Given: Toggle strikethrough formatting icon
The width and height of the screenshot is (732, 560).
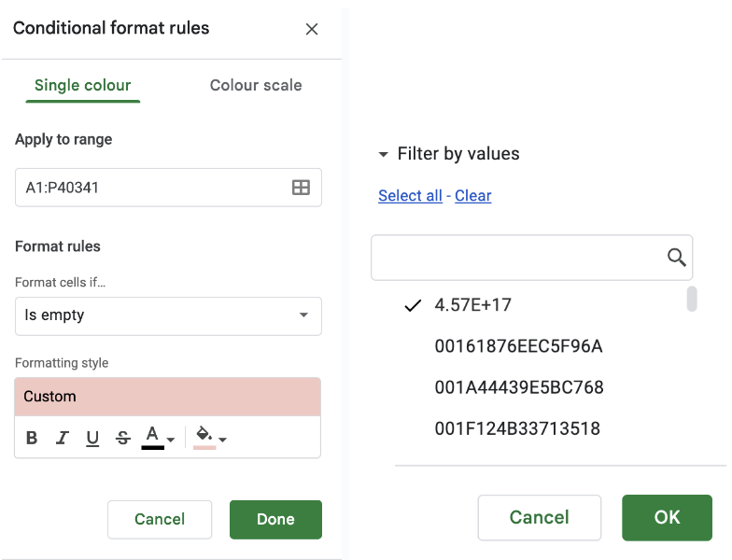Looking at the screenshot, I should [122, 438].
